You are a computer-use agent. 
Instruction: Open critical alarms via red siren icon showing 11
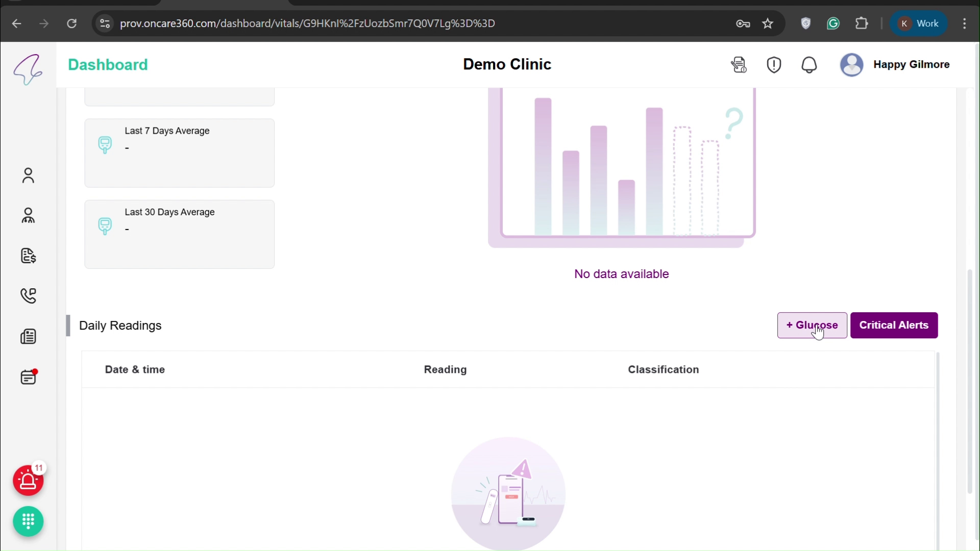28,480
